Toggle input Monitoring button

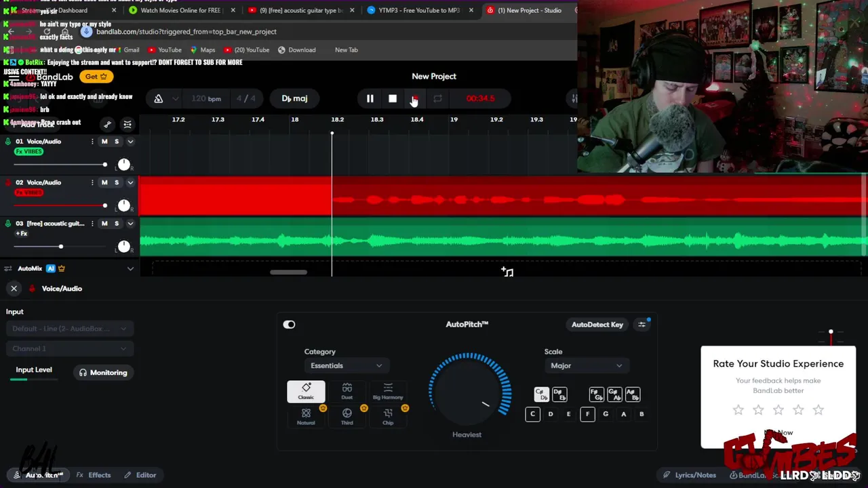[x=103, y=373]
